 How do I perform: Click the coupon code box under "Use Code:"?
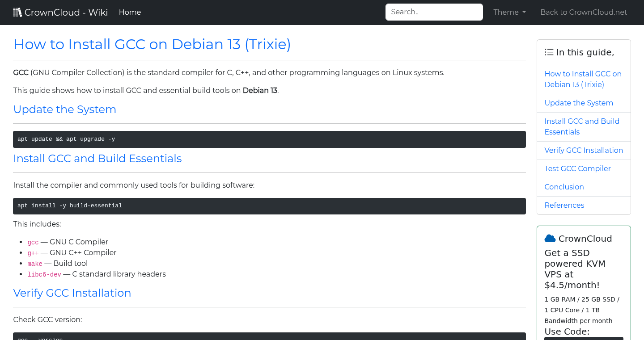click(584, 338)
